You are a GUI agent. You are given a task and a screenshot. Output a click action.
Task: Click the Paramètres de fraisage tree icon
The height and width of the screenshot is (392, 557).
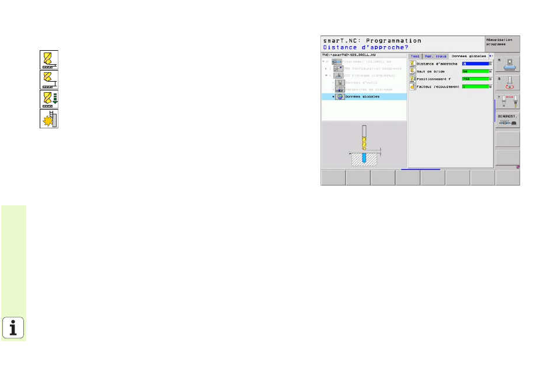[340, 89]
